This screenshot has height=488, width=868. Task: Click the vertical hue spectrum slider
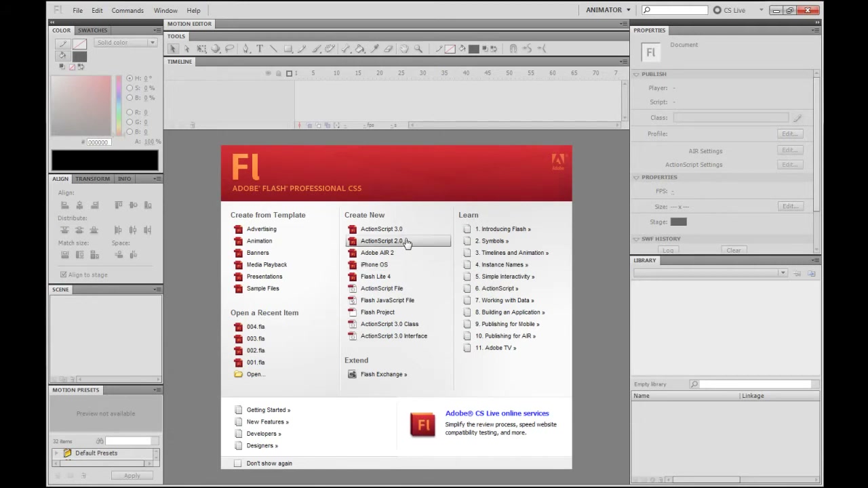click(119, 106)
